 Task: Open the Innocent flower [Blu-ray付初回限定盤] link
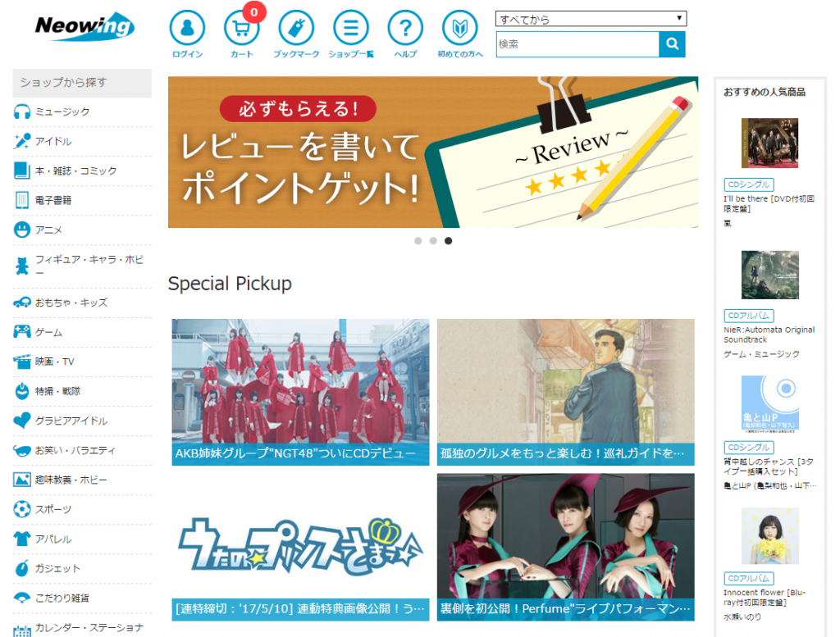[765, 598]
